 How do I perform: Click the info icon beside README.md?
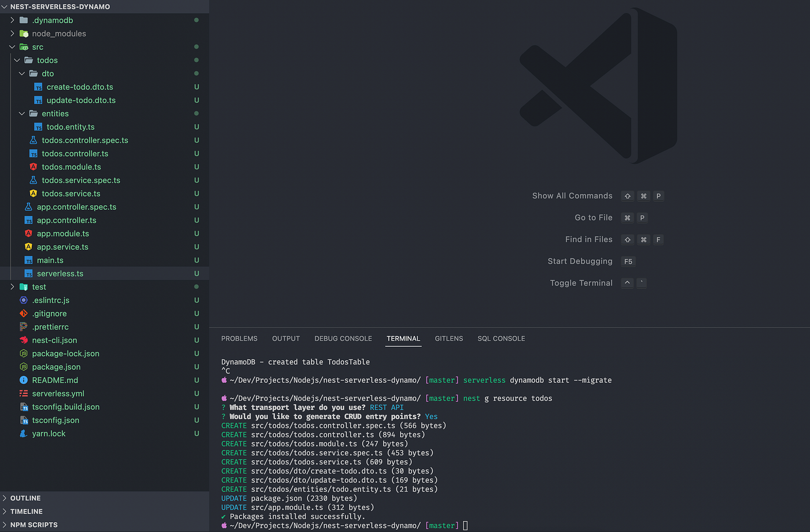click(x=24, y=380)
